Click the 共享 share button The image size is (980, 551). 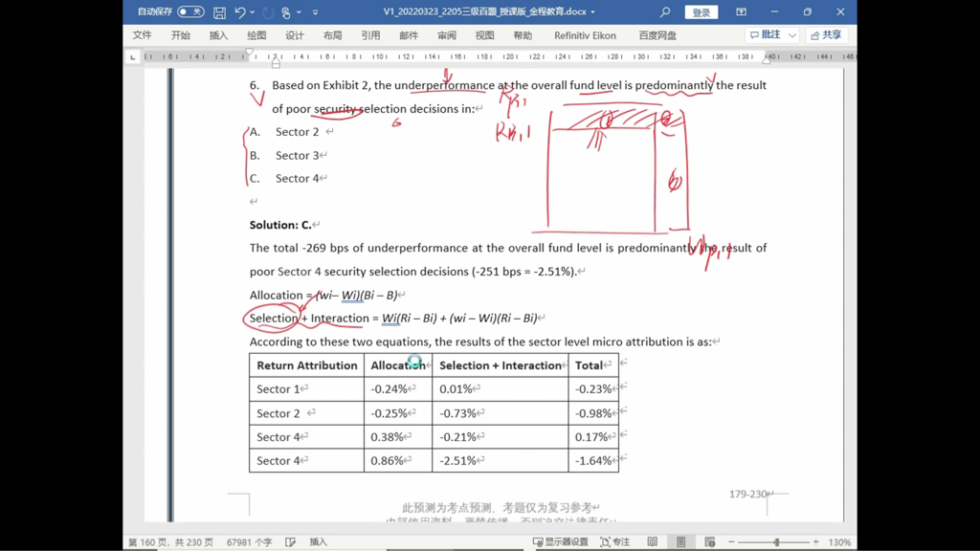click(826, 35)
